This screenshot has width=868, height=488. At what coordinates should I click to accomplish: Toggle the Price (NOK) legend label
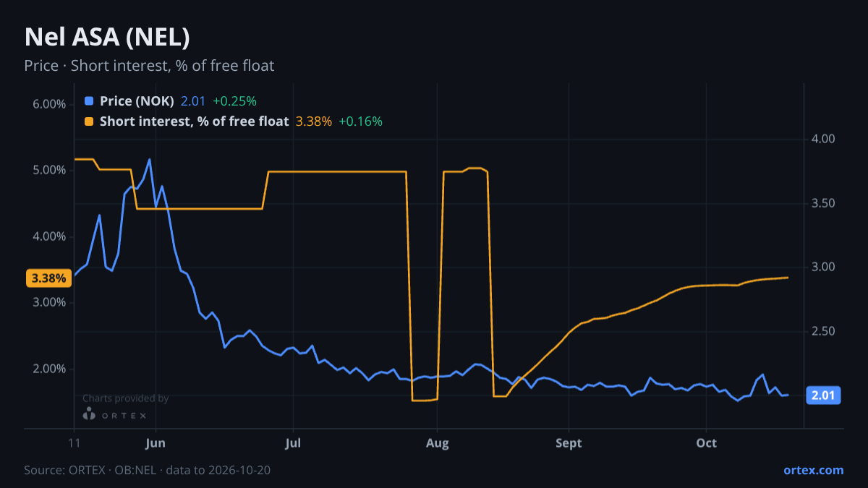(x=137, y=101)
